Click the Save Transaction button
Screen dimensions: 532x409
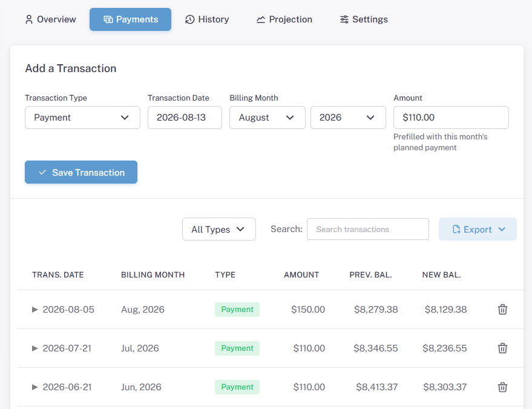81,172
